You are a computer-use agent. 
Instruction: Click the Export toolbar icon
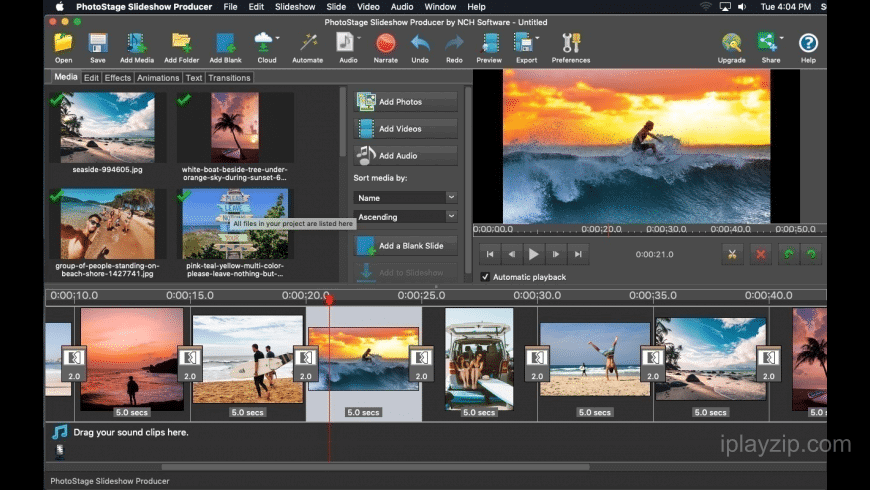click(x=524, y=48)
